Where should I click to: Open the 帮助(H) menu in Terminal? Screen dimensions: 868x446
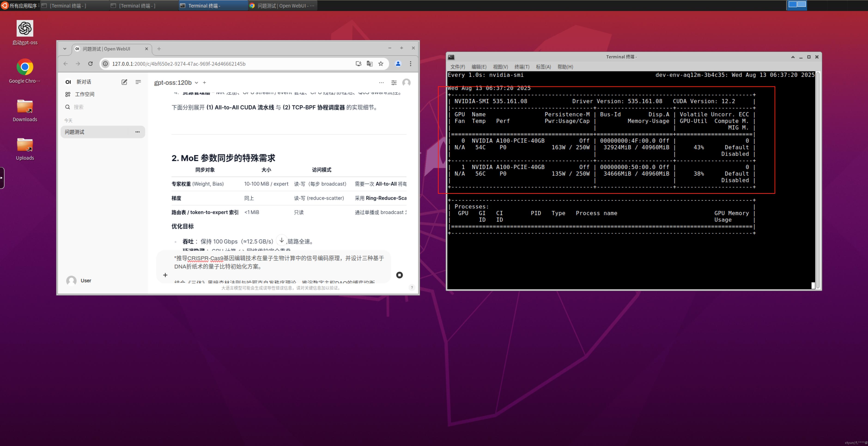565,67
